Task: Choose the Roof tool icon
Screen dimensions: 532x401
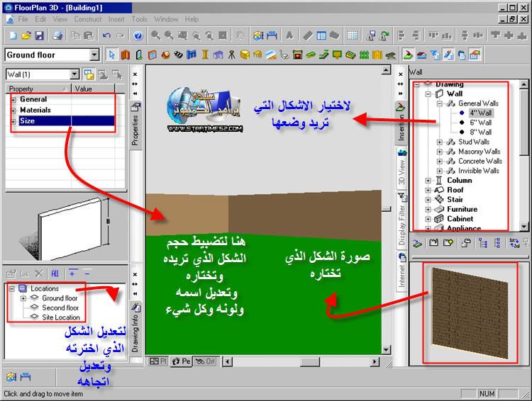Action: pyautogui.click(x=165, y=55)
